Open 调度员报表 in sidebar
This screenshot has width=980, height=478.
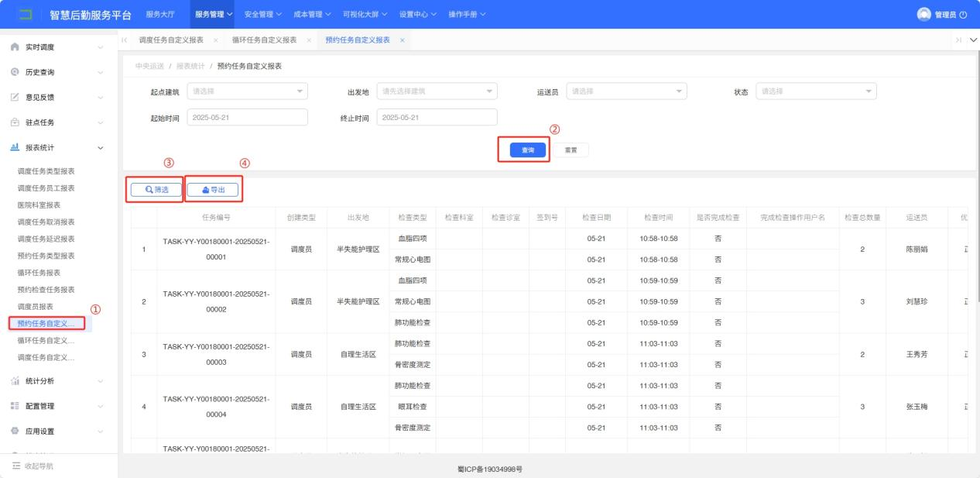36,307
